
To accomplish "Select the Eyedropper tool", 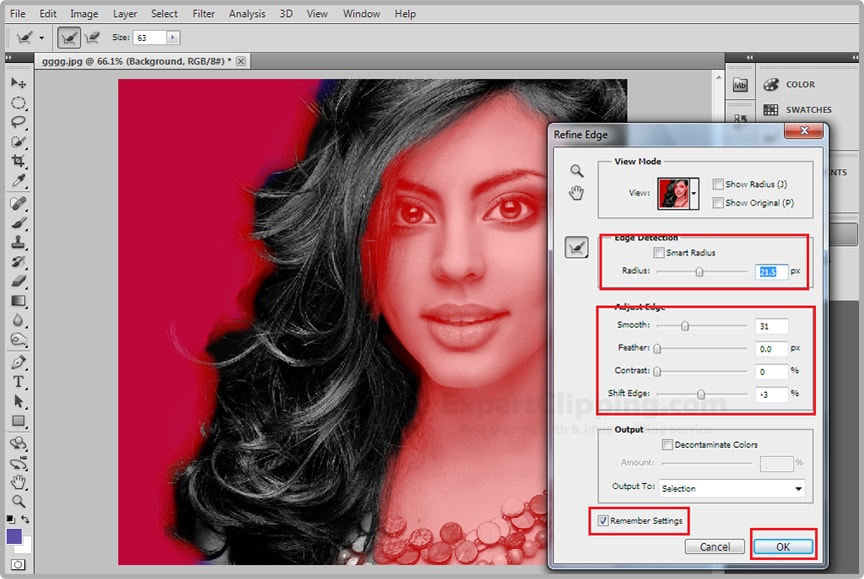I will pos(18,181).
